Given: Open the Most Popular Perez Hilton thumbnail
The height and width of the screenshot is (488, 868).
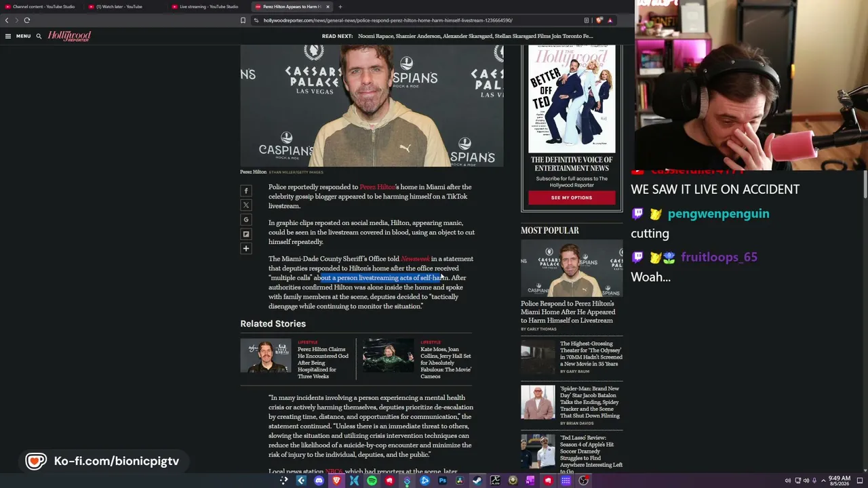Looking at the screenshot, I should 572,268.
